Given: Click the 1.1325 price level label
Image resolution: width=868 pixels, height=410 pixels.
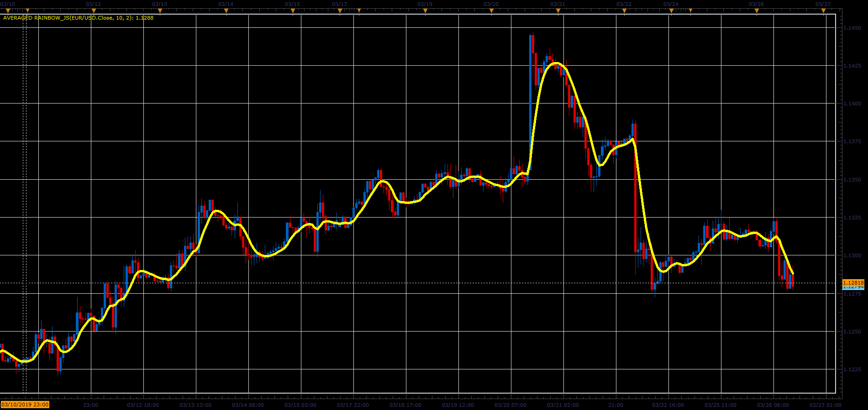Looking at the screenshot, I should coord(852,218).
